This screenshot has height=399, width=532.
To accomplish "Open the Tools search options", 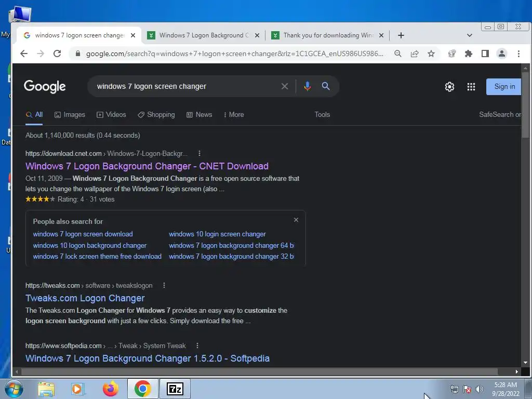I will pos(322,115).
